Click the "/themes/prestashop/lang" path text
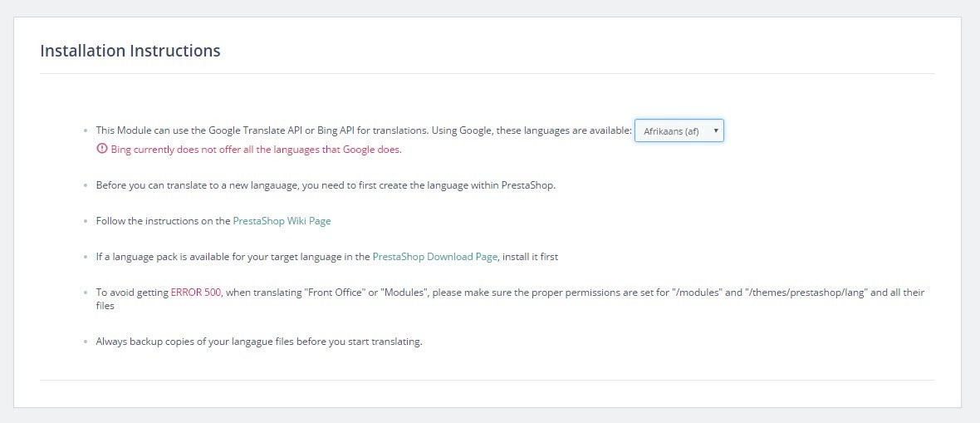Viewport: 980px width, 423px height. 807,293
